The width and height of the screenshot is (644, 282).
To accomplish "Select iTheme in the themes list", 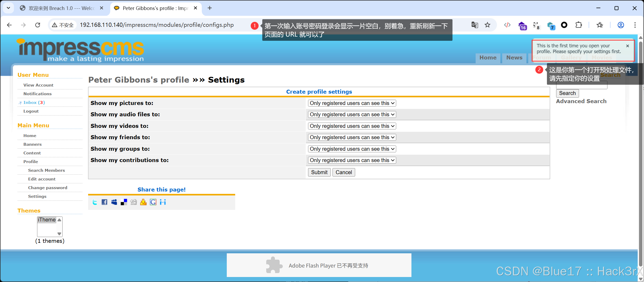I will pos(47,220).
